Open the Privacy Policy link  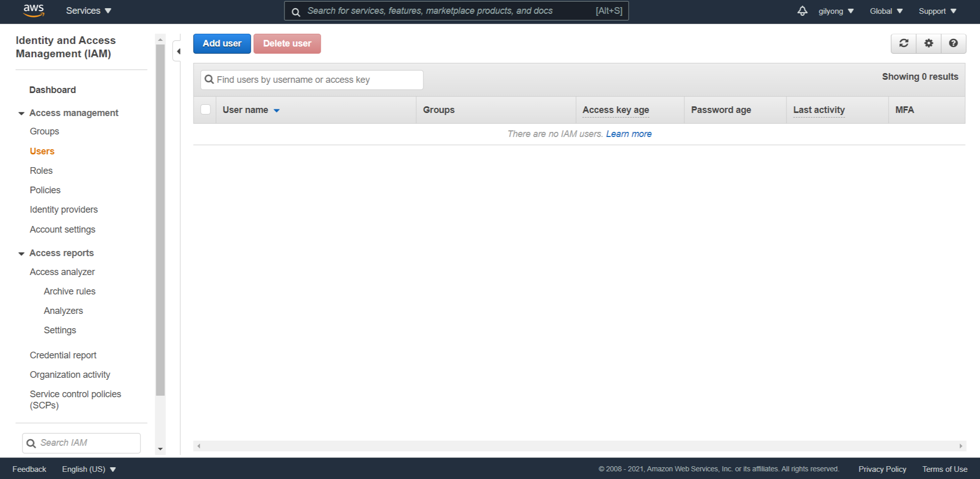pyautogui.click(x=882, y=469)
